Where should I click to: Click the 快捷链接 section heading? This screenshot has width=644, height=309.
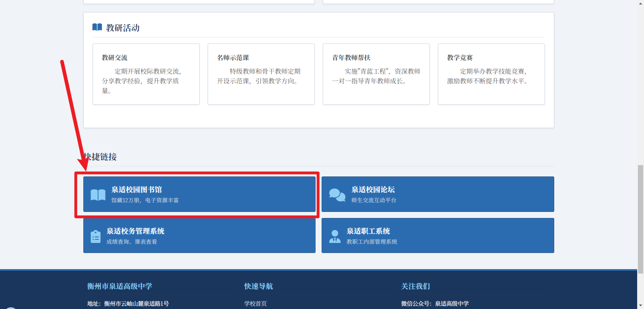pos(101,157)
